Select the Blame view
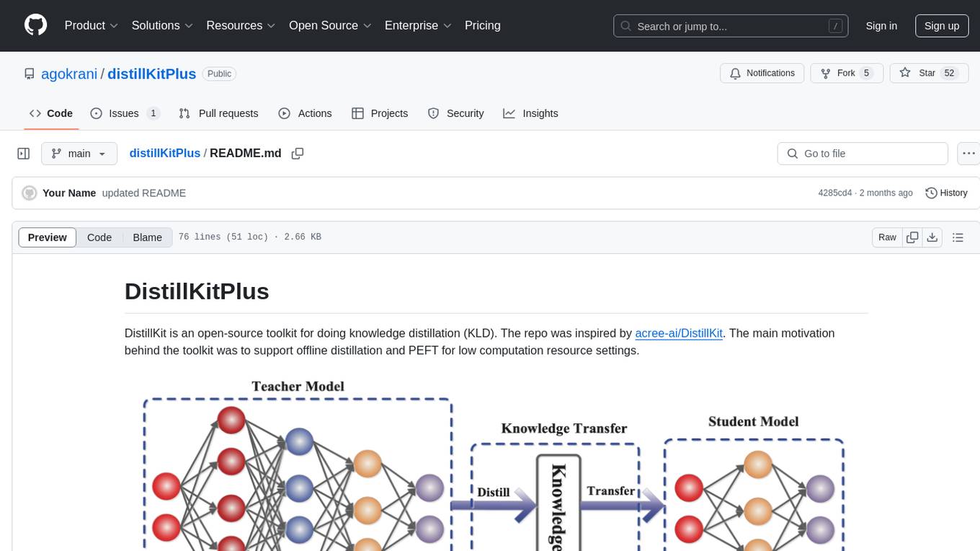 147,237
